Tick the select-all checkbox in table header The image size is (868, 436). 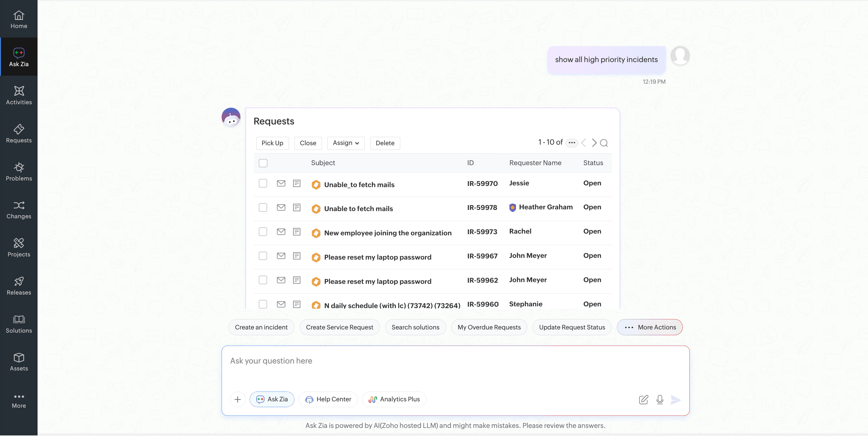[263, 163]
